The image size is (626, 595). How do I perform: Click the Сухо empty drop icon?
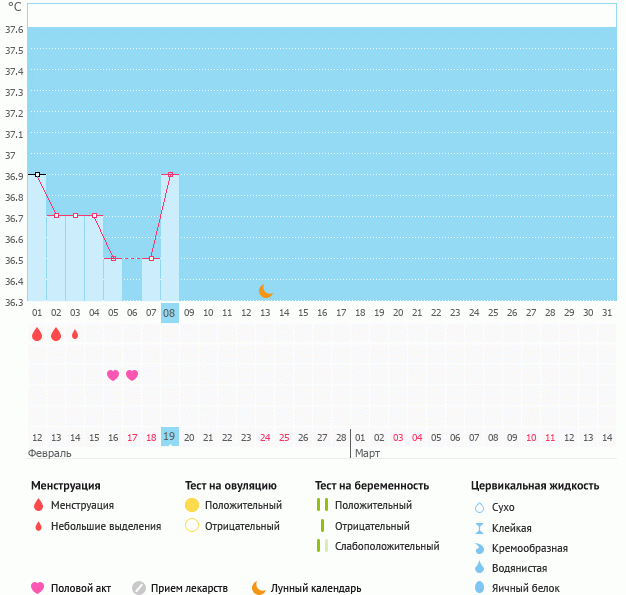tap(479, 507)
